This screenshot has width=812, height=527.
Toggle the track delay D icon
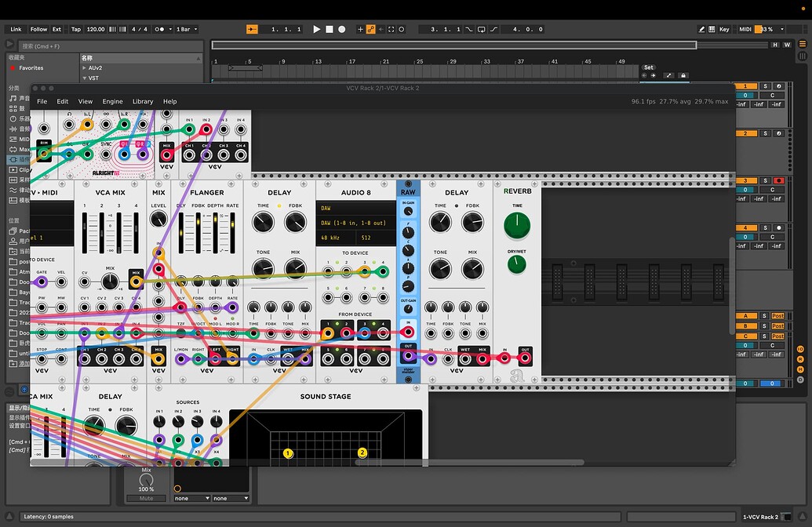(x=800, y=380)
